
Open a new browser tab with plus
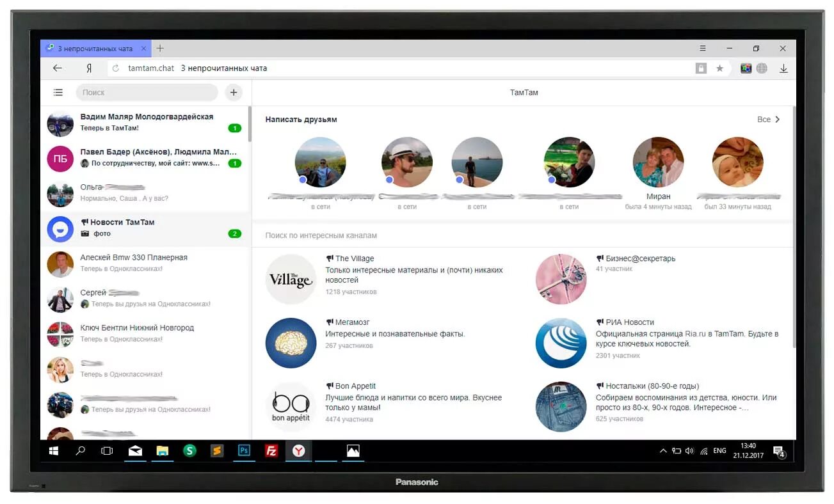click(x=160, y=49)
